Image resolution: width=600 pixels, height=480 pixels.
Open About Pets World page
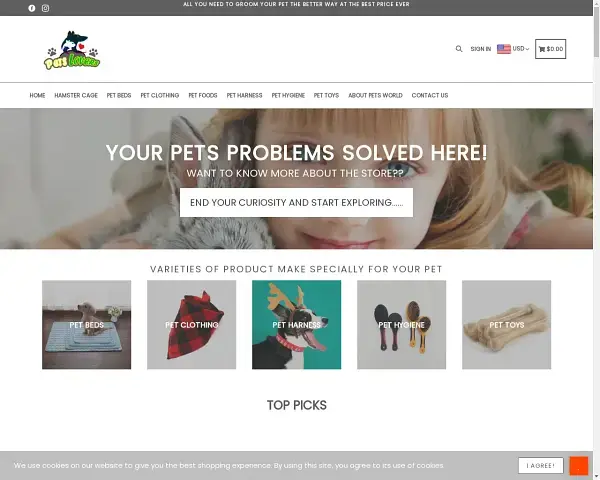click(x=375, y=95)
